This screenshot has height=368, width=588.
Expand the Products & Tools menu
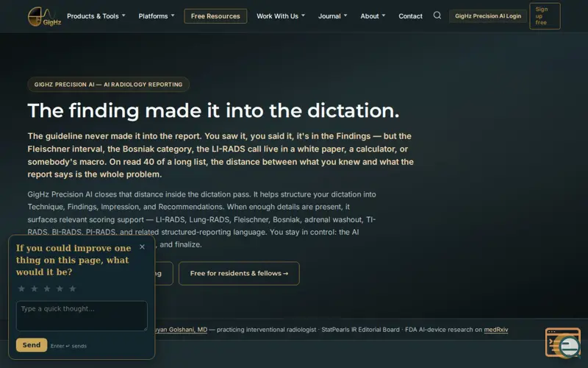coord(96,16)
